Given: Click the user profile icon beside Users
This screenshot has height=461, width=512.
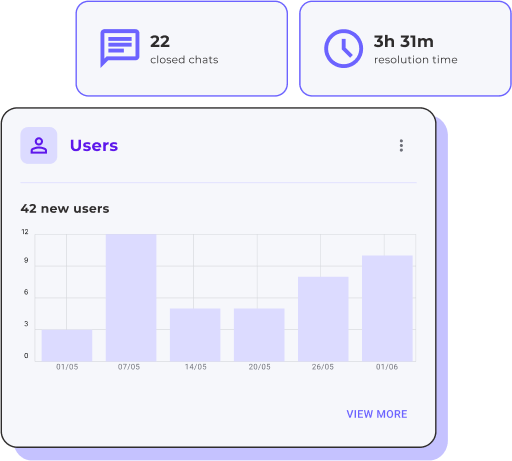Looking at the screenshot, I should pos(39,145).
